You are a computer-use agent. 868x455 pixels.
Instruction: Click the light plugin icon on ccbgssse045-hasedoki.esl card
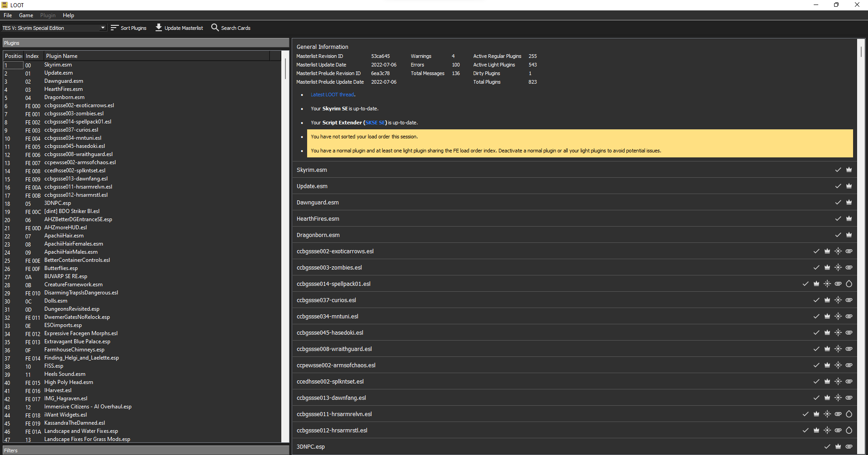coord(838,332)
